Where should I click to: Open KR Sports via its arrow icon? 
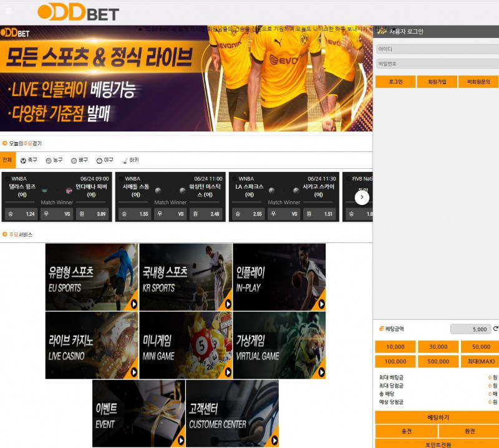(x=228, y=304)
